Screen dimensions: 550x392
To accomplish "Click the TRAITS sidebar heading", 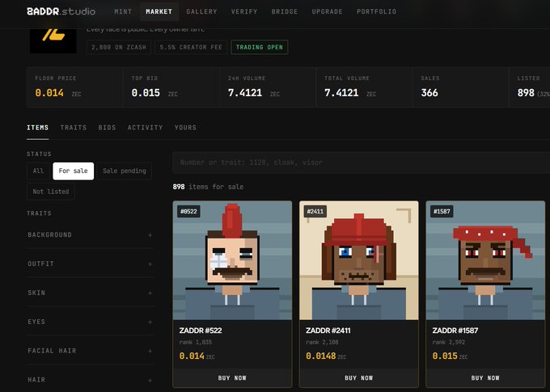I will click(x=39, y=213).
